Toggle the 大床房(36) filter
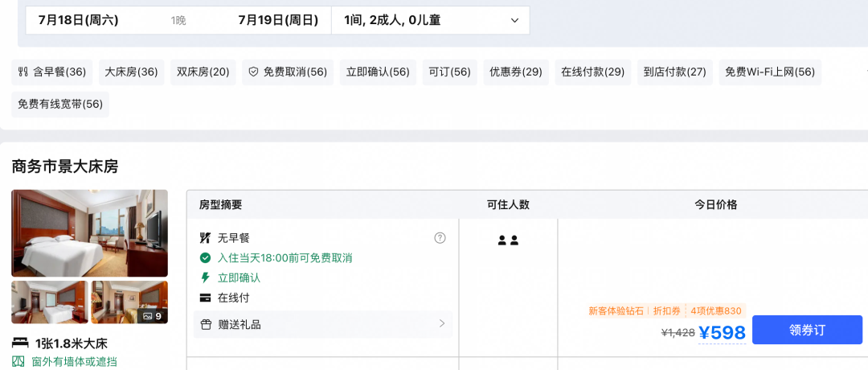This screenshot has width=868, height=370. click(x=132, y=72)
